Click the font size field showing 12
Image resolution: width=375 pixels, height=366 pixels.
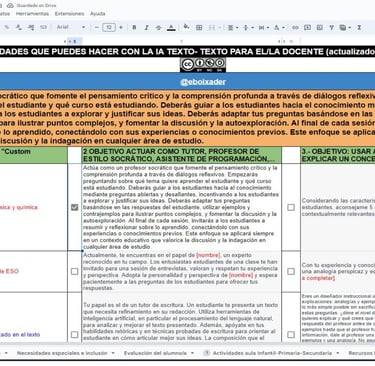(109, 27)
